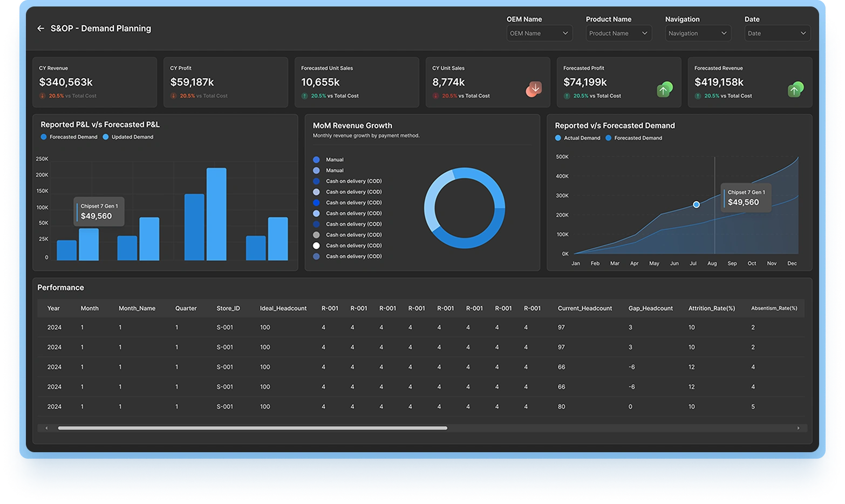Click the back arrow beside S&OP Demand Planning
845x504 pixels.
pos(41,28)
